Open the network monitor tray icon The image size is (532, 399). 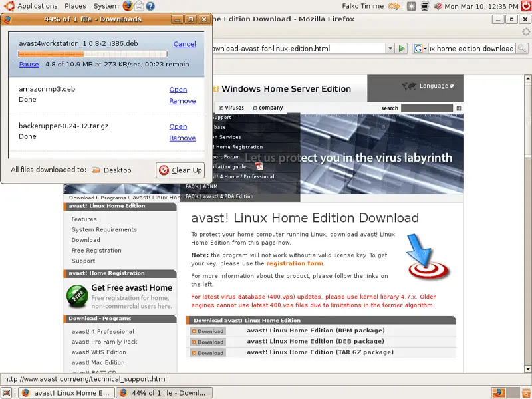point(425,6)
